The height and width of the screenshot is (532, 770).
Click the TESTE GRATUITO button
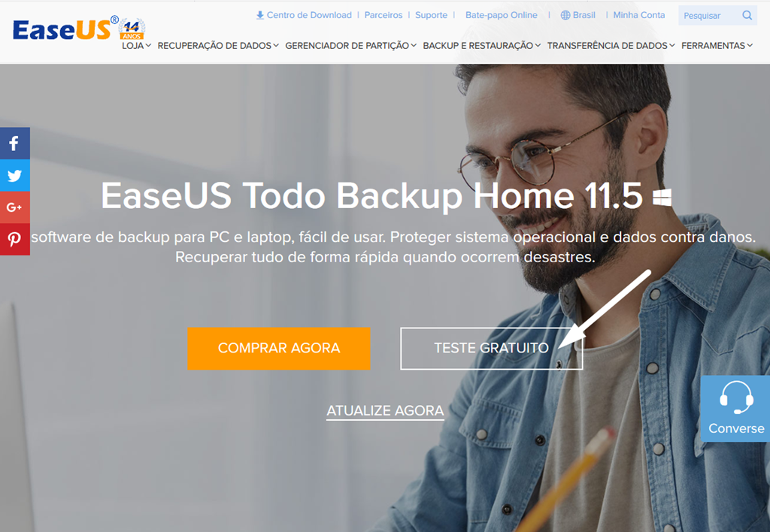(492, 348)
